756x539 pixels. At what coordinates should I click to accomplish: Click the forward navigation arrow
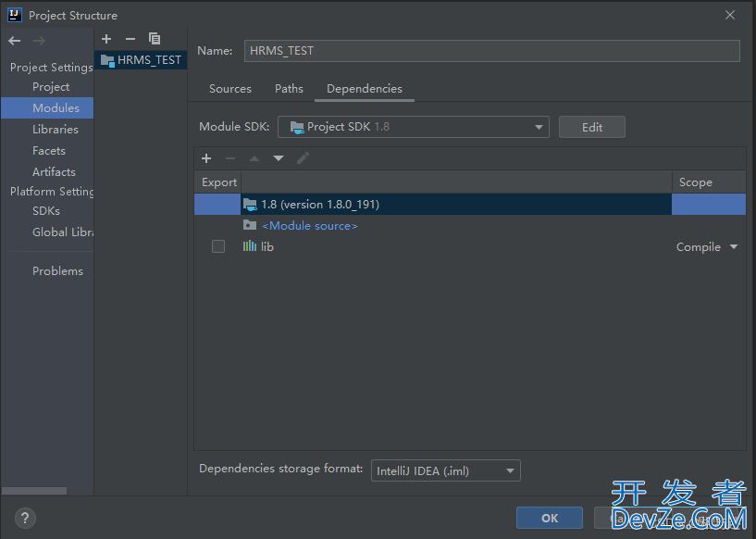(x=39, y=41)
